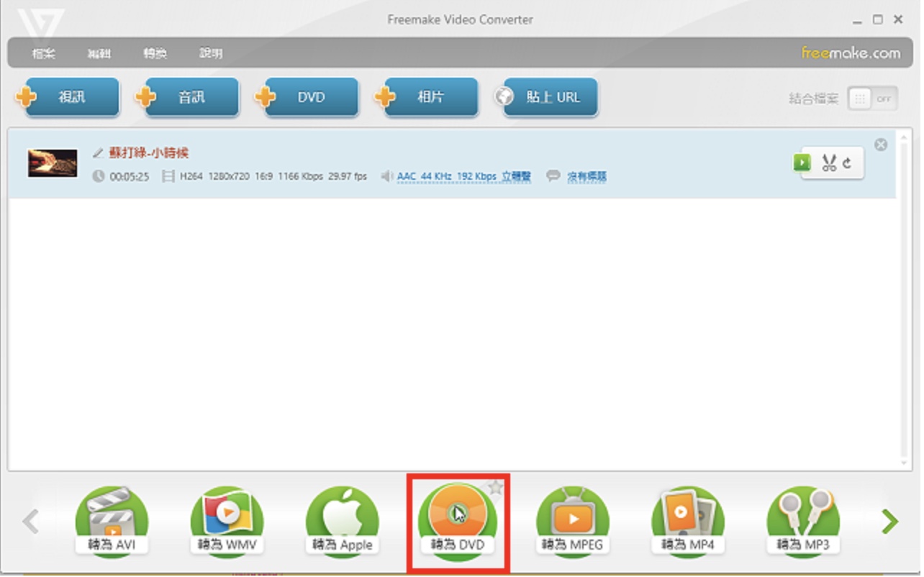Click the speaker icon in the file row

click(387, 176)
